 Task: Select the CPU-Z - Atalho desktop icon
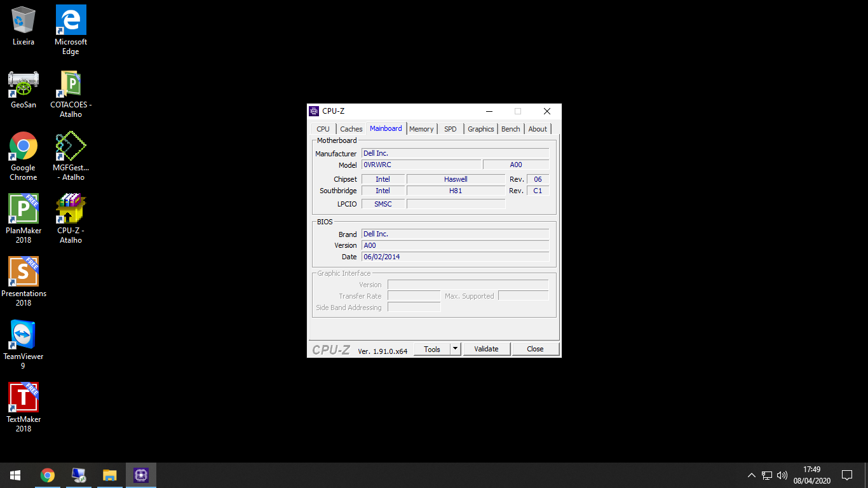(71, 219)
